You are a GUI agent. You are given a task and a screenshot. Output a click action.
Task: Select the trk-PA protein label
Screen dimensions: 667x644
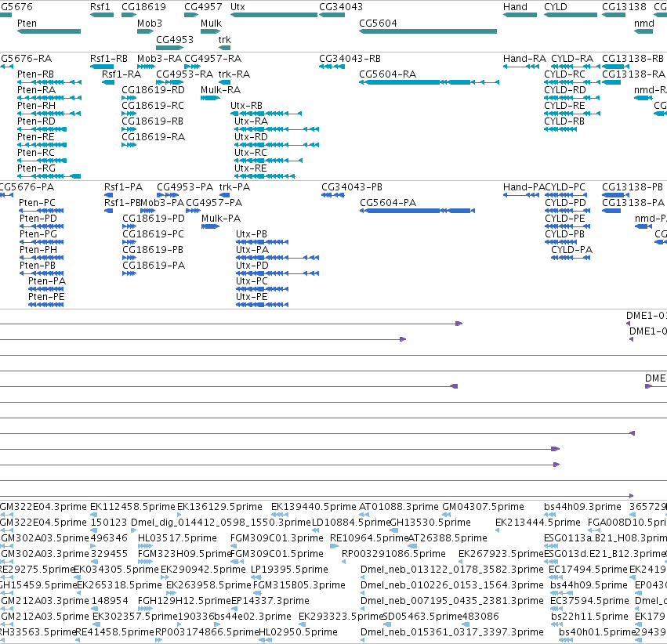[x=234, y=187]
